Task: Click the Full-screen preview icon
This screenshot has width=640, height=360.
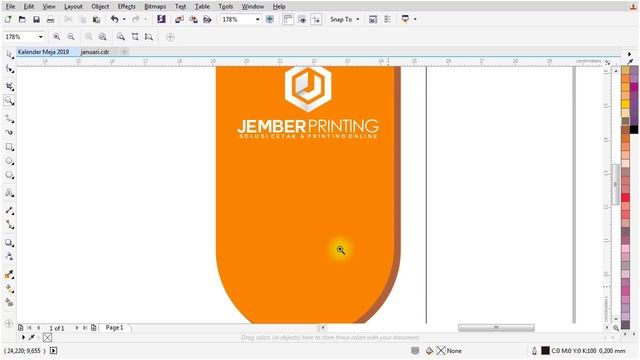Action: pyautogui.click(x=270, y=19)
